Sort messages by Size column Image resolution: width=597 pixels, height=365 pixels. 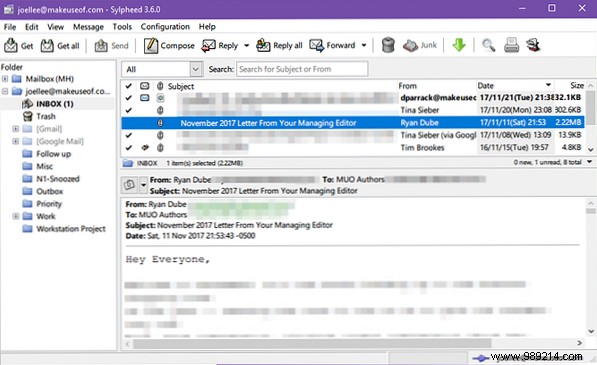pyautogui.click(x=570, y=86)
